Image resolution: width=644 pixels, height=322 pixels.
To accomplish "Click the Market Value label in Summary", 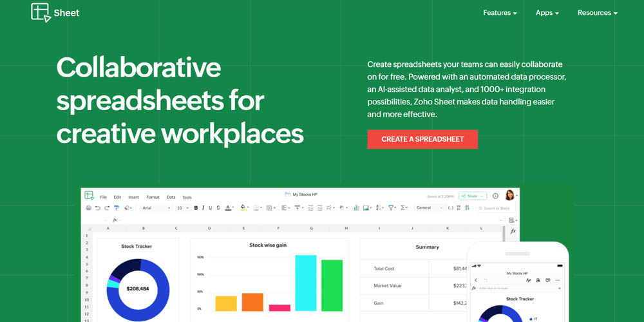I will pyautogui.click(x=388, y=286).
